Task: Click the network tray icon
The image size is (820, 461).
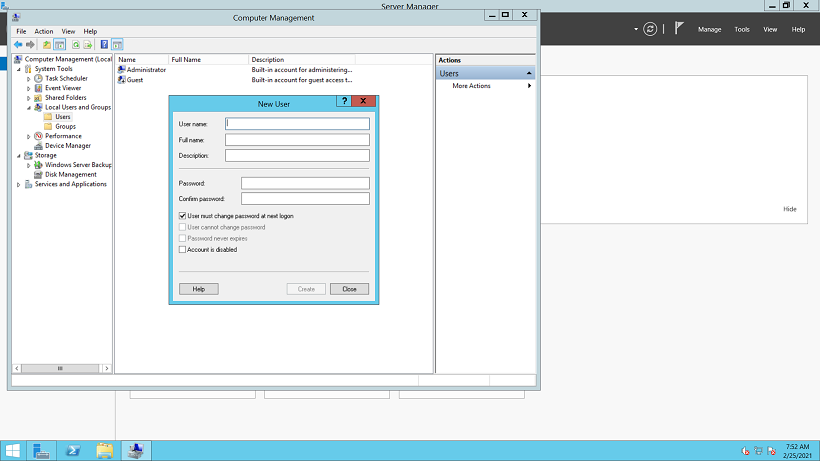Action: coord(758,451)
